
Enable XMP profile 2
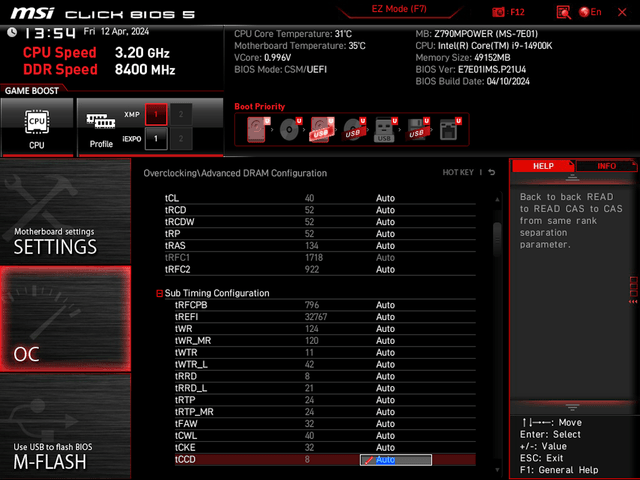[x=181, y=114]
